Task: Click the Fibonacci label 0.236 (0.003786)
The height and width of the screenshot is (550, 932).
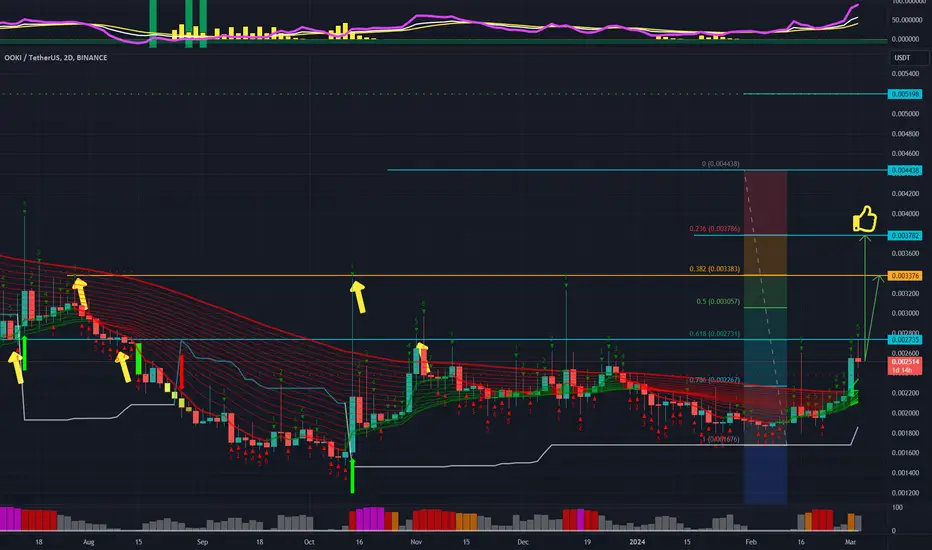Action: click(x=714, y=229)
